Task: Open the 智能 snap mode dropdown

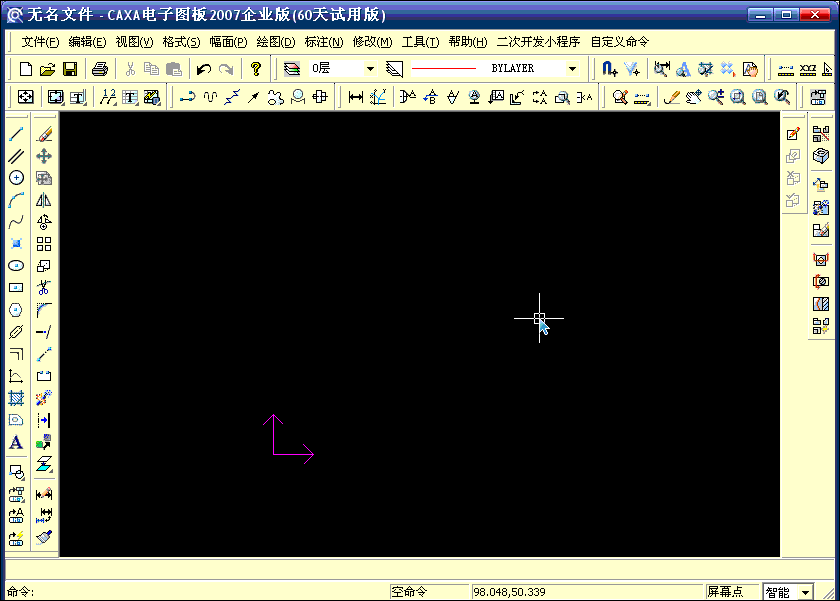Action: (805, 592)
